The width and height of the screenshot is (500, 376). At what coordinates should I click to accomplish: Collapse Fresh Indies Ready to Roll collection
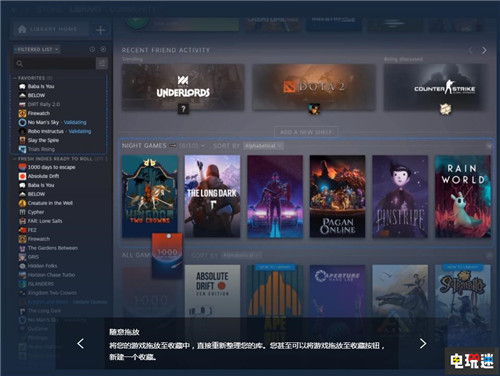coord(15,159)
